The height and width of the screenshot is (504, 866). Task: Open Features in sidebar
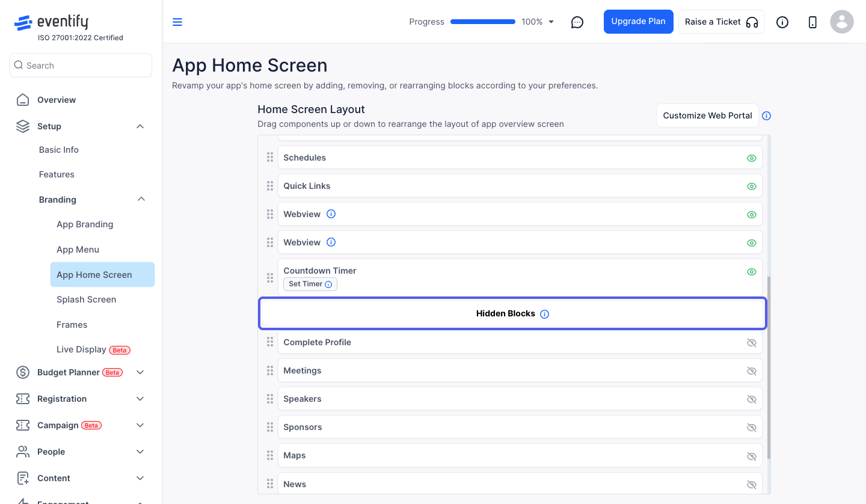click(57, 174)
